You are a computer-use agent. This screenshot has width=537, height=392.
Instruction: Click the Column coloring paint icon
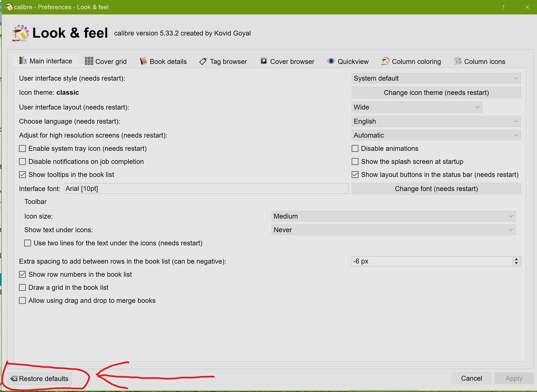click(x=385, y=61)
